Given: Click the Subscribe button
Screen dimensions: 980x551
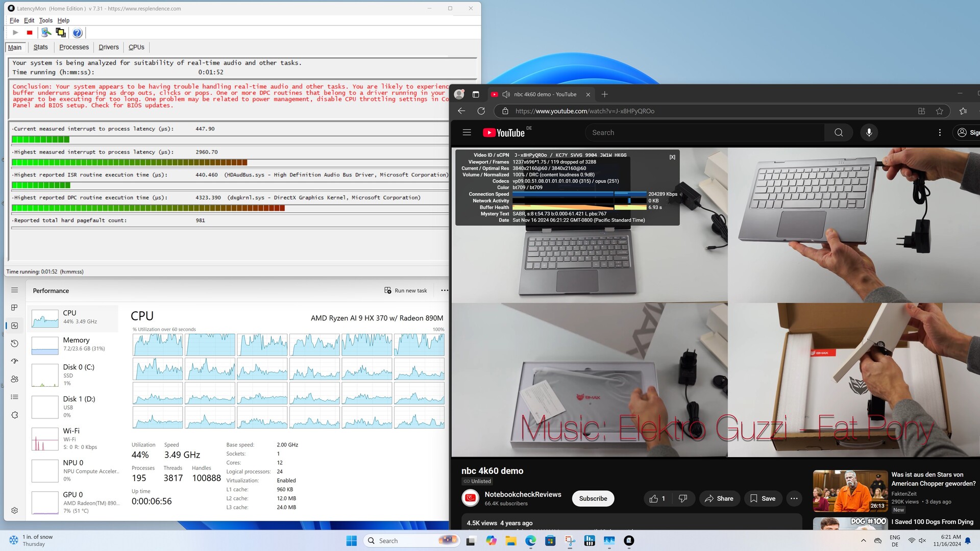Looking at the screenshot, I should (x=593, y=498).
